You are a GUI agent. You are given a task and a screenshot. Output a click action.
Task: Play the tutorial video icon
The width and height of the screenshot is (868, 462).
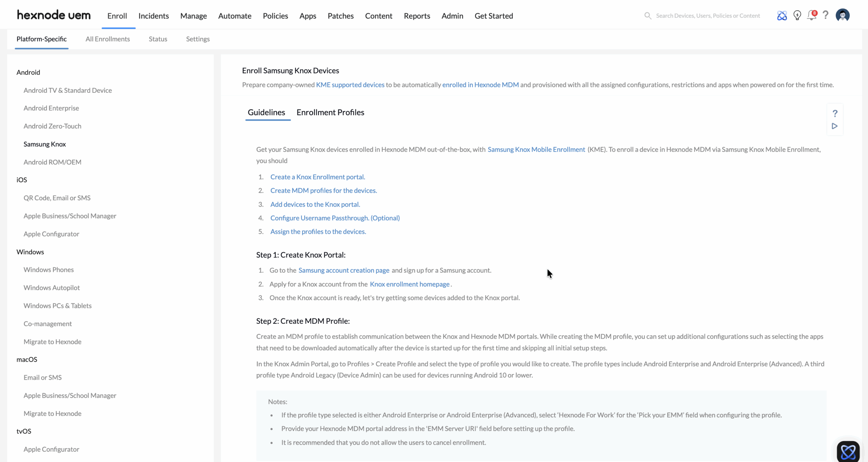click(x=835, y=126)
